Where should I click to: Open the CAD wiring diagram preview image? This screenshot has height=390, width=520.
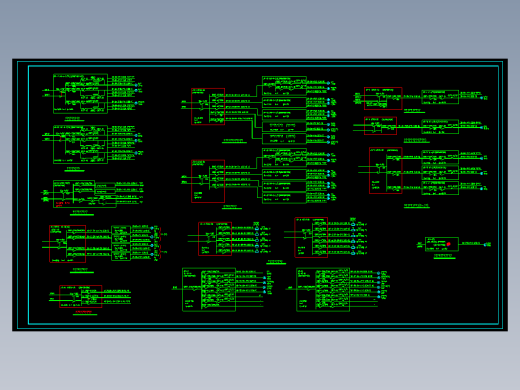pyautogui.click(x=260, y=195)
